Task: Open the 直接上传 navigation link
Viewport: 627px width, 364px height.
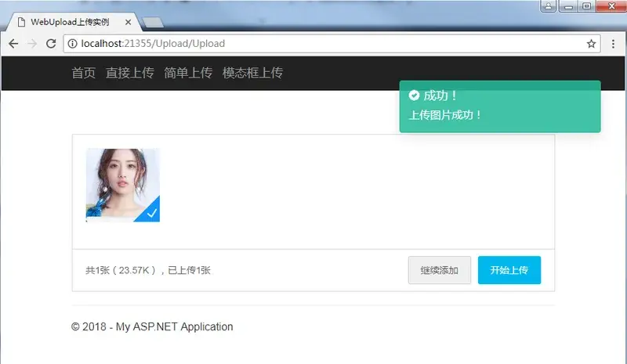Action: click(129, 73)
